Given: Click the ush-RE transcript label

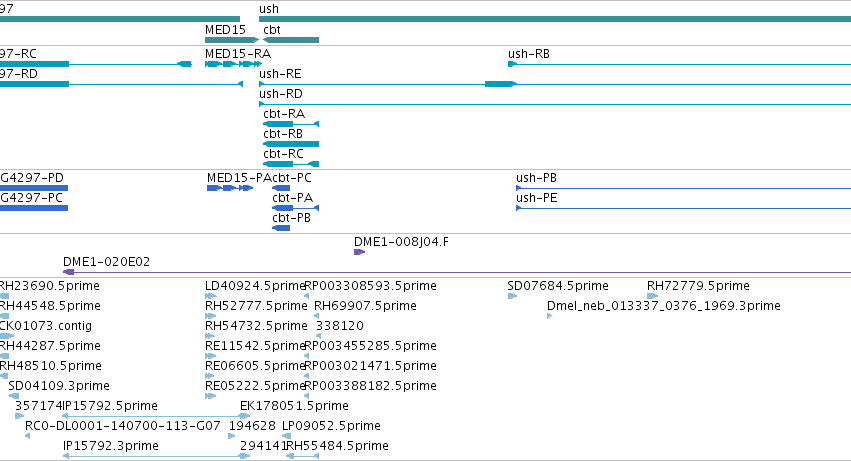Looking at the screenshot, I should (x=280, y=74).
